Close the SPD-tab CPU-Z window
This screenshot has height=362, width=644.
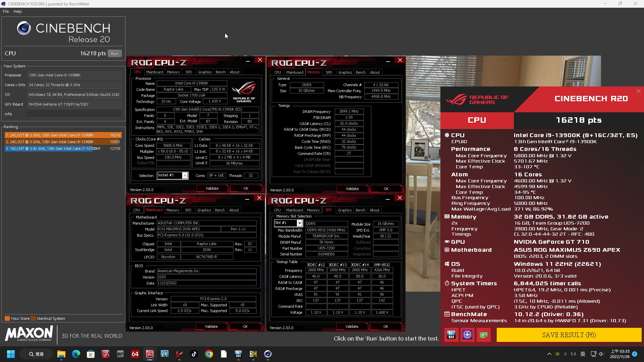(399, 198)
